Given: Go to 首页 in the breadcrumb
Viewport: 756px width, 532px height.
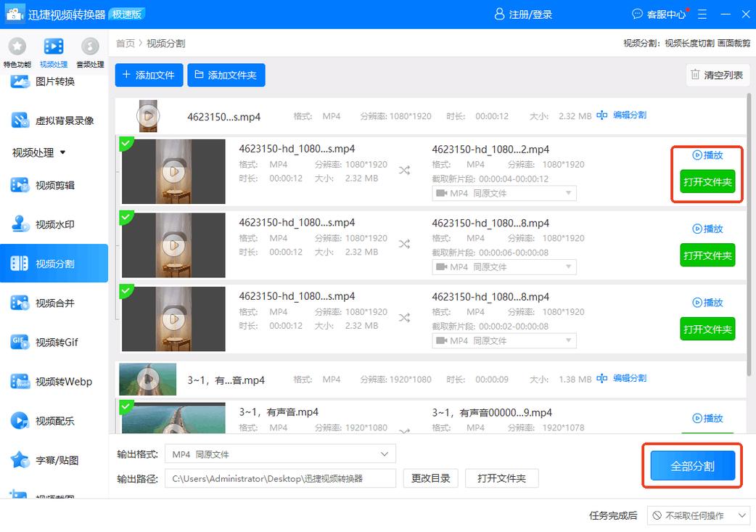Looking at the screenshot, I should 126,44.
